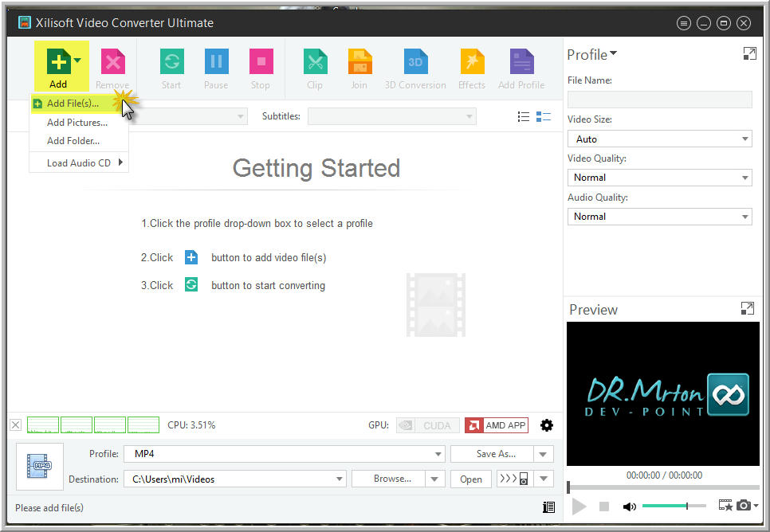Open the Profile MP4 dropdown
Viewport: 770px width, 532px height.
[284, 454]
